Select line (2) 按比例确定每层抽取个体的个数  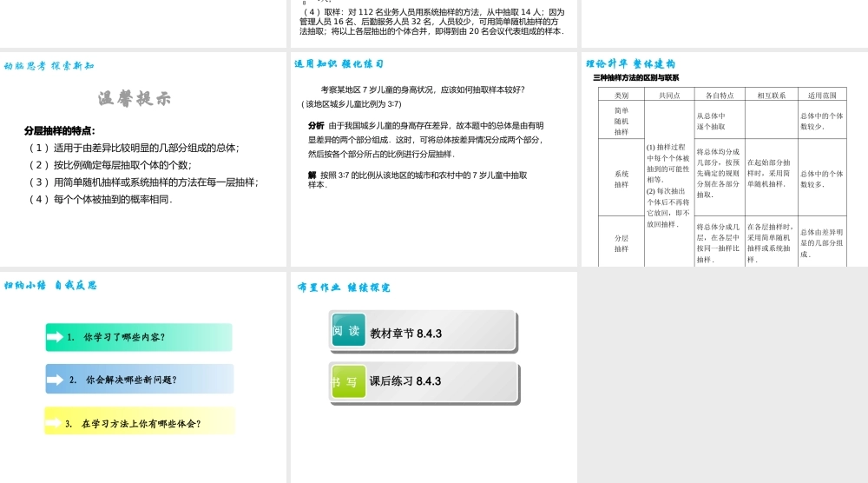coord(110,165)
